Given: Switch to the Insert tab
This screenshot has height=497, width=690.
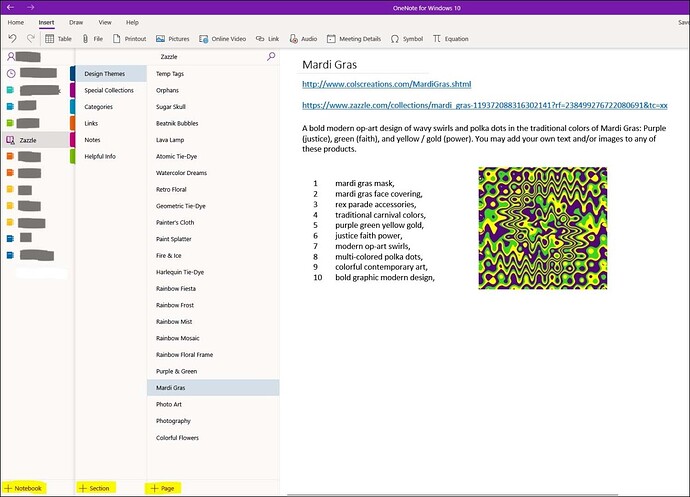Looking at the screenshot, I should coord(46,22).
